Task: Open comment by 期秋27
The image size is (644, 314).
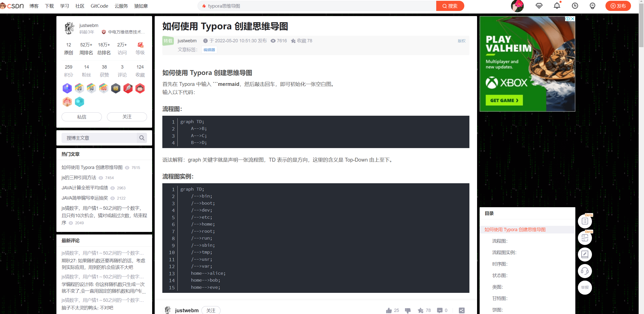Action: (x=103, y=264)
